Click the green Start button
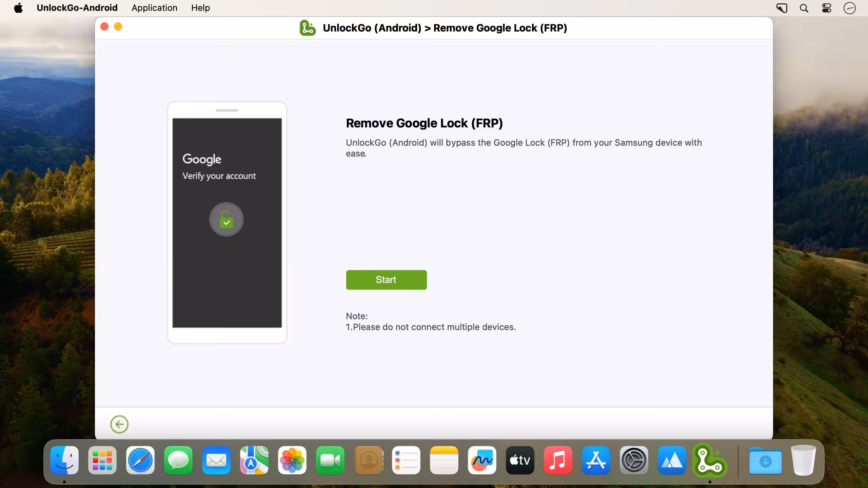 click(386, 280)
